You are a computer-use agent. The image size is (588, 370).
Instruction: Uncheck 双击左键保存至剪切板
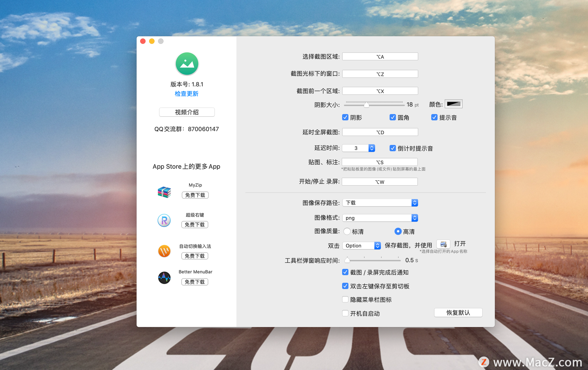[x=345, y=286]
